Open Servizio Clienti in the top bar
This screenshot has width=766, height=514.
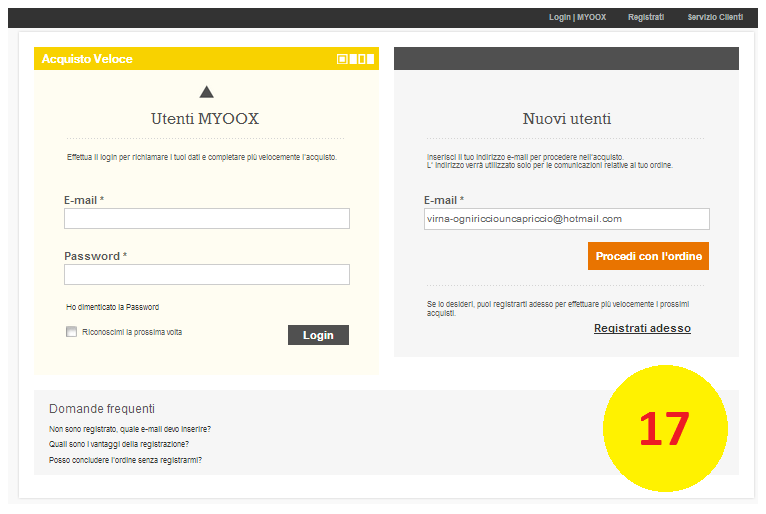click(x=715, y=17)
